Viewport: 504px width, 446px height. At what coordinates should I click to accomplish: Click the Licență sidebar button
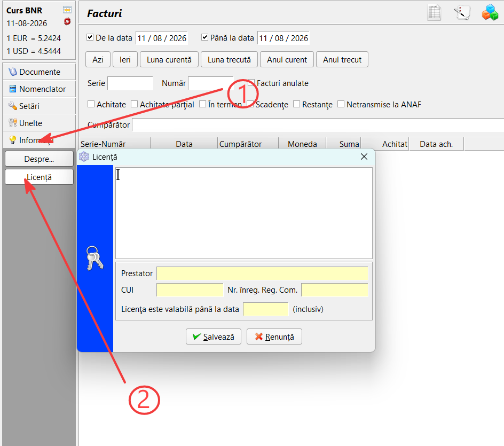(39, 177)
